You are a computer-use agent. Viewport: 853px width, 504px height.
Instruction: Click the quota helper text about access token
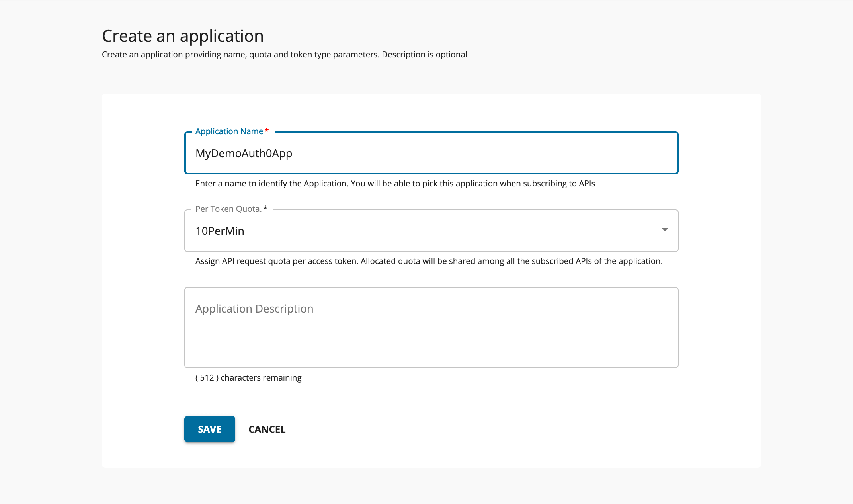pos(429,261)
